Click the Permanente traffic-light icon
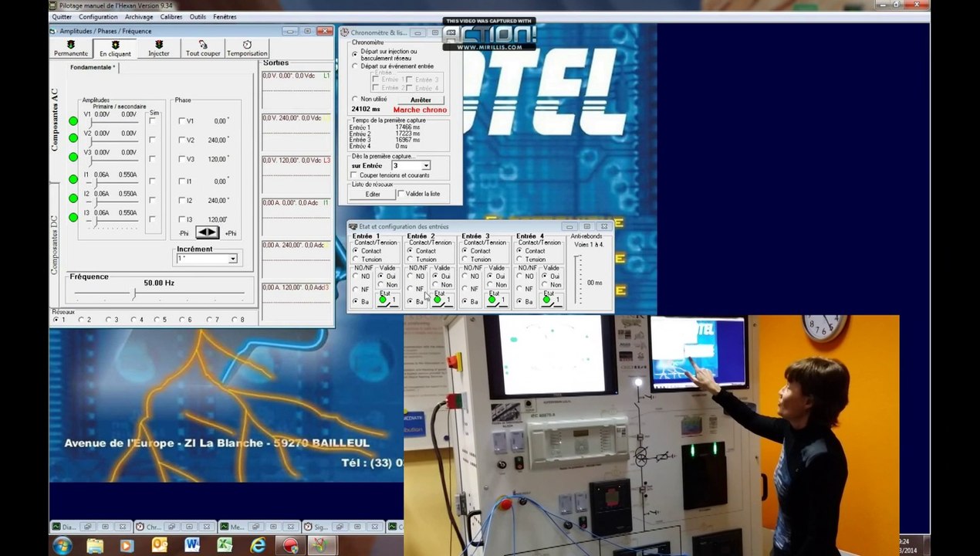Image resolution: width=980 pixels, height=556 pixels. 70,44
